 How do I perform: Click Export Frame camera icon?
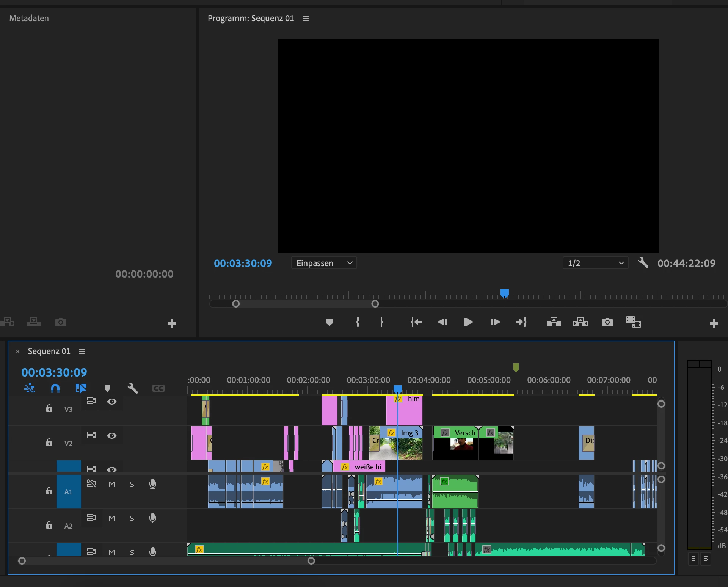607,322
